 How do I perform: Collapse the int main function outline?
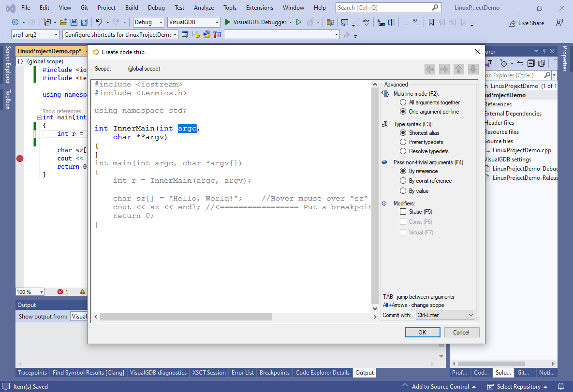tap(39, 117)
